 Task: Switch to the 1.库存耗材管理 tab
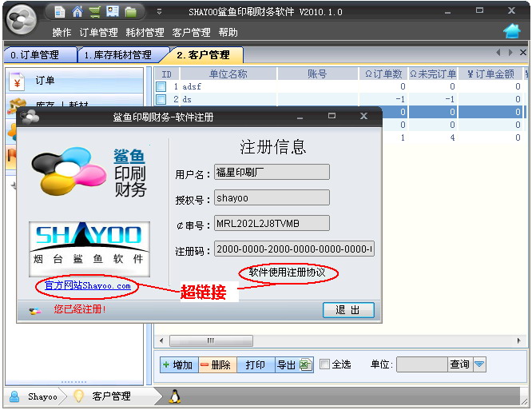118,55
